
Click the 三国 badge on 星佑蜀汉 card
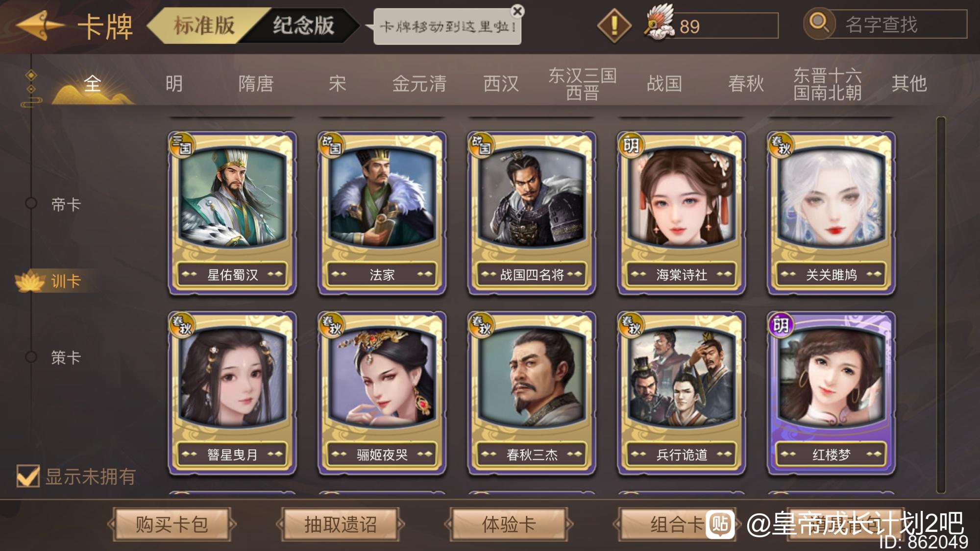182,144
